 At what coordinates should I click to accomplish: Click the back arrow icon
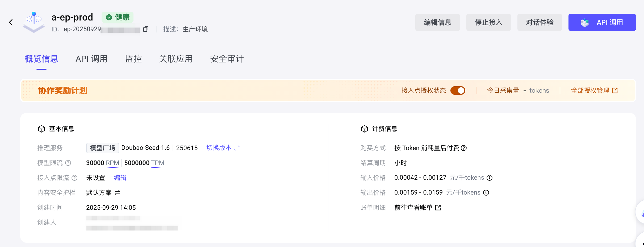11,22
